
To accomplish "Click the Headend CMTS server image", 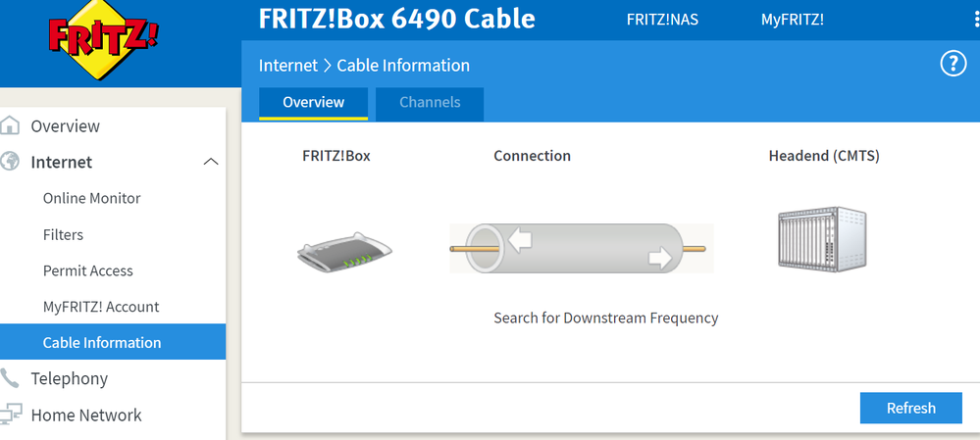I will click(823, 237).
